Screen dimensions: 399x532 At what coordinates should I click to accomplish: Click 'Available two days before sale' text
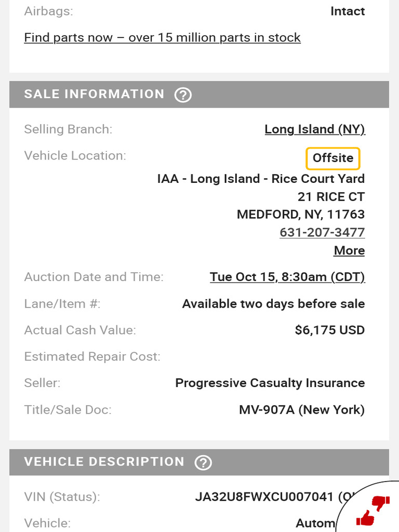point(273,304)
